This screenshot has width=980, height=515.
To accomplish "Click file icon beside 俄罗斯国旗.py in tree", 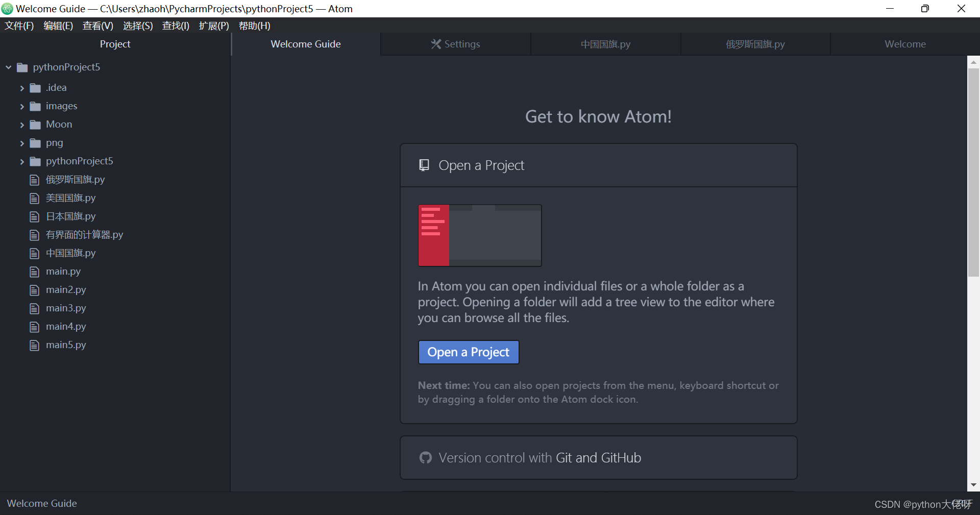I will coord(34,180).
